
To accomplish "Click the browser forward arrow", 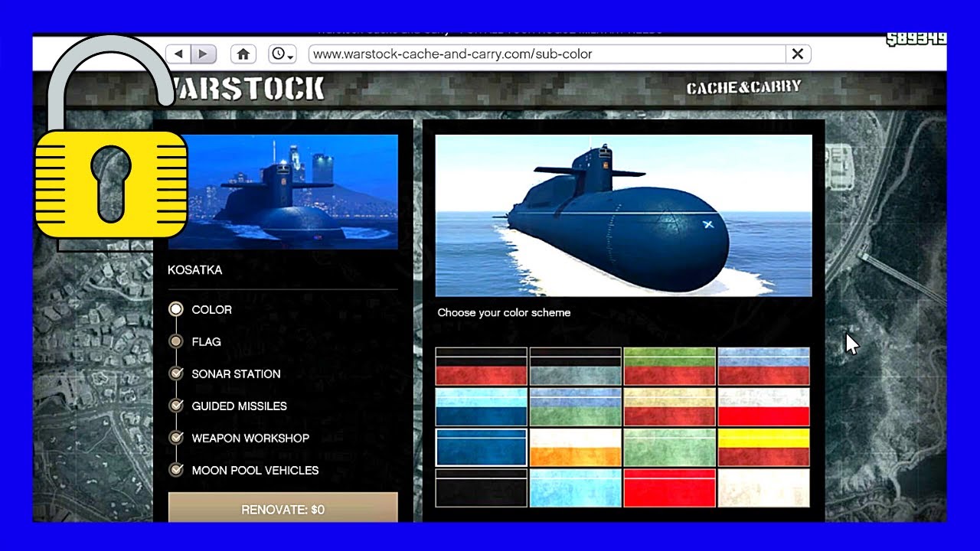I will point(203,54).
